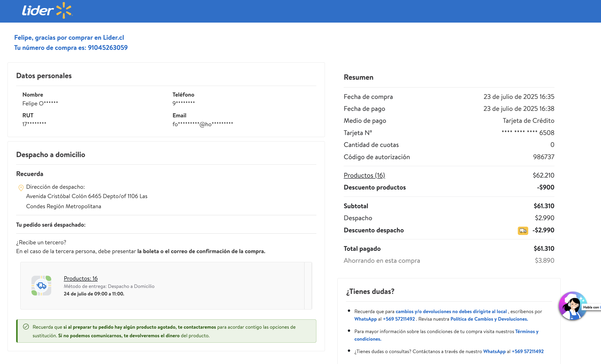Click first +569 57211492 phone link
The width and height of the screenshot is (601, 364).
(399, 319)
